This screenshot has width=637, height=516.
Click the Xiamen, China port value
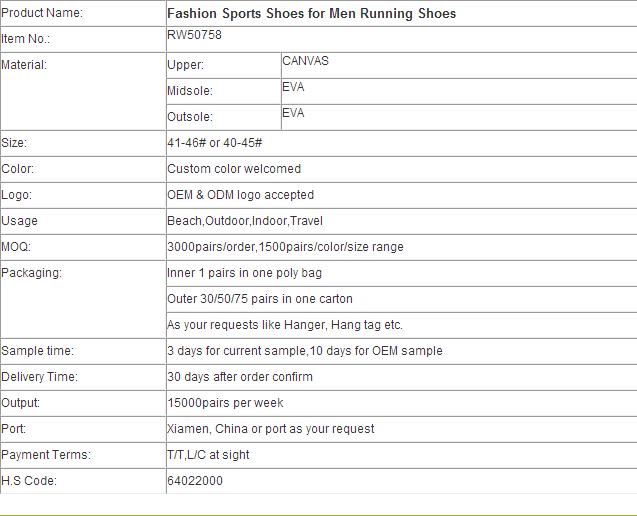click(271, 429)
